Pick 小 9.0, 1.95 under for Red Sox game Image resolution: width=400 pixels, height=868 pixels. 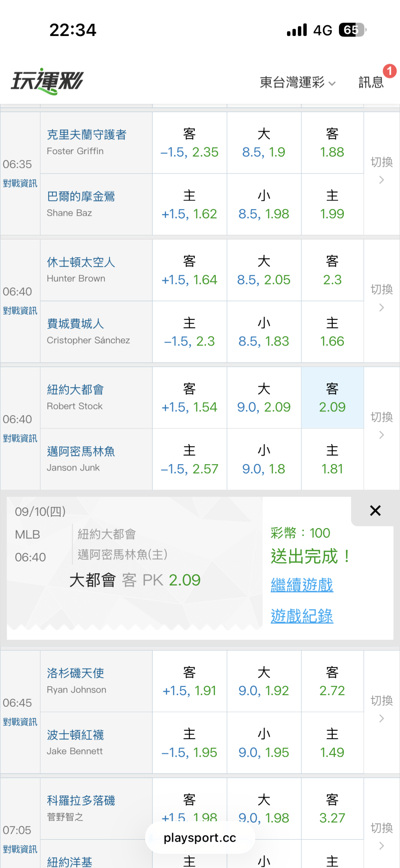(264, 743)
